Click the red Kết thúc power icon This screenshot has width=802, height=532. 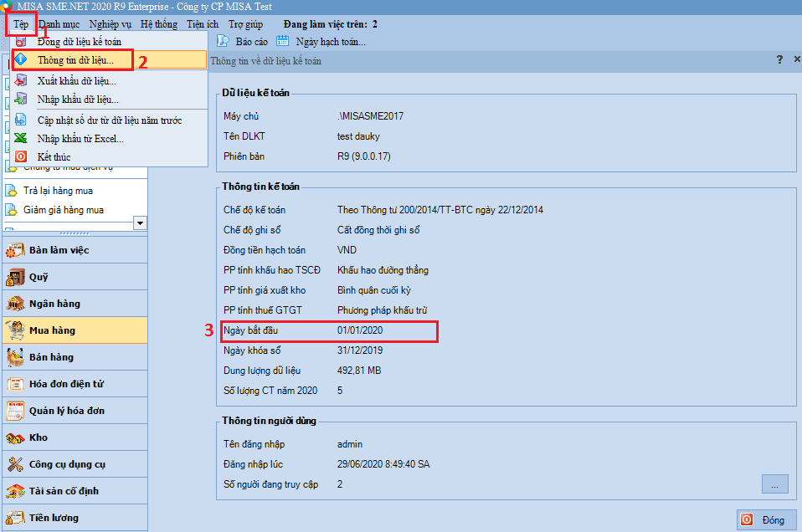click(x=21, y=156)
